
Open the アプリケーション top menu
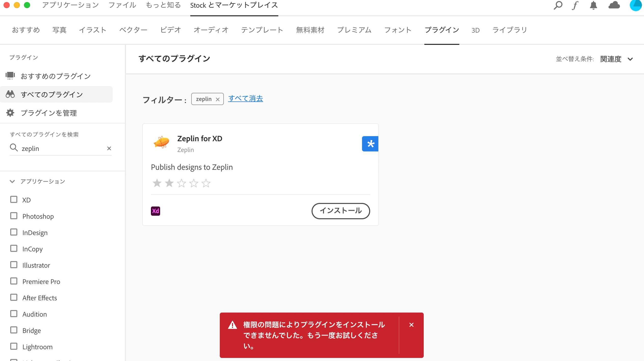(x=70, y=5)
